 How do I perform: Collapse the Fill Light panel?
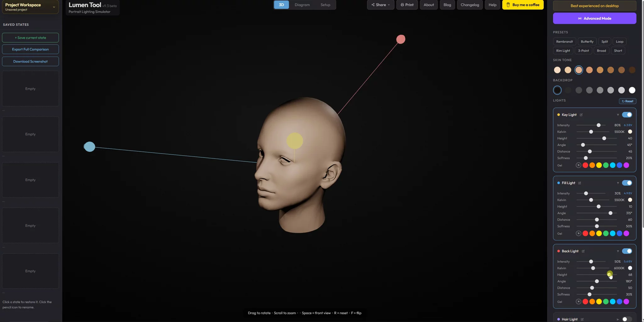tap(618, 183)
